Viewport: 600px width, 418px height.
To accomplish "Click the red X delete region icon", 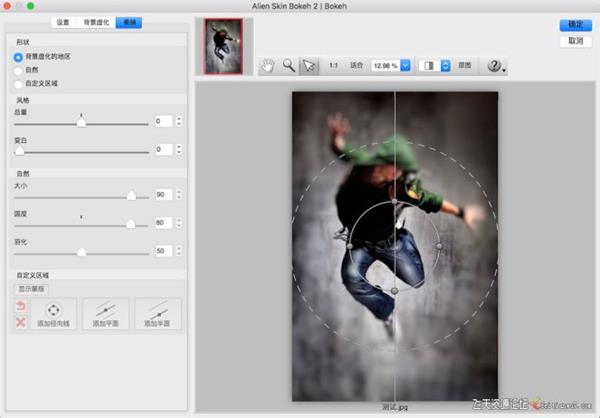I will point(21,322).
